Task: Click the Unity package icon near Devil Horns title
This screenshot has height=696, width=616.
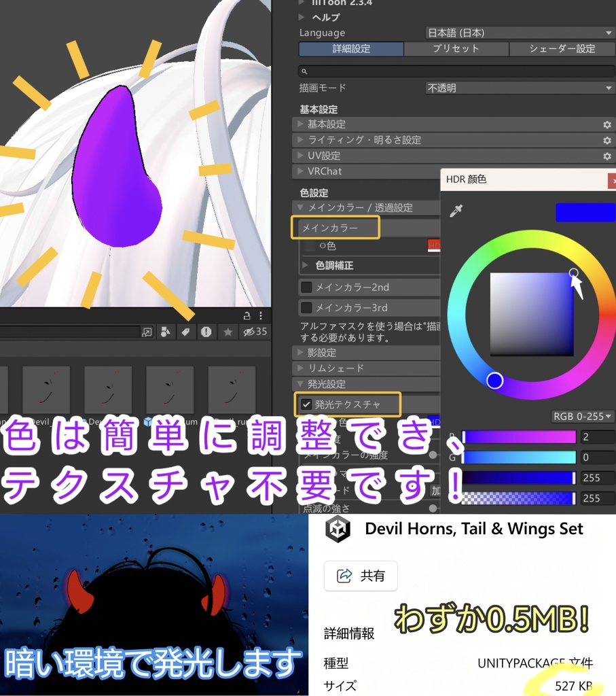Action: coord(338,529)
